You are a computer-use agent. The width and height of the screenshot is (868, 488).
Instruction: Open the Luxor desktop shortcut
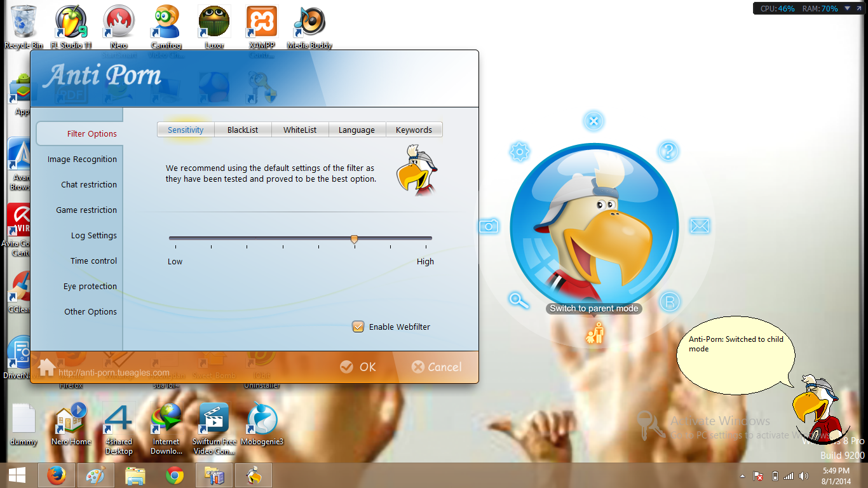click(x=214, y=27)
